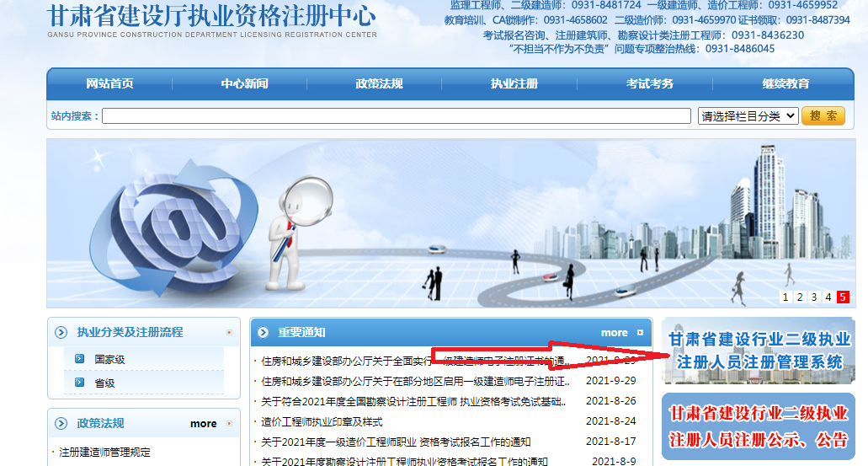Switch banner to slide 3
Screen dimensions: 868x466
tap(814, 297)
